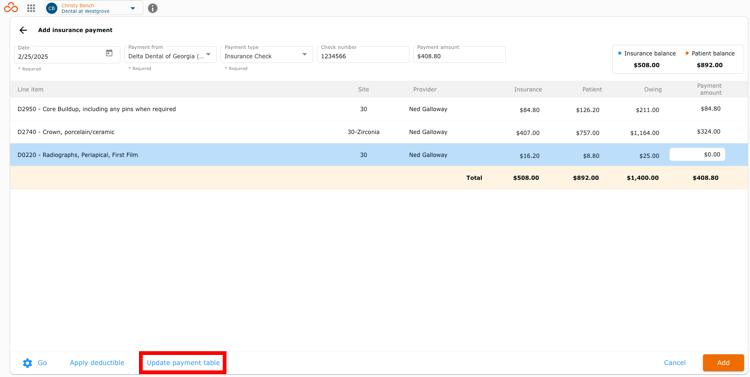Image resolution: width=750 pixels, height=377 pixels.
Task: Click the Add insurance payment title
Action: (75, 30)
